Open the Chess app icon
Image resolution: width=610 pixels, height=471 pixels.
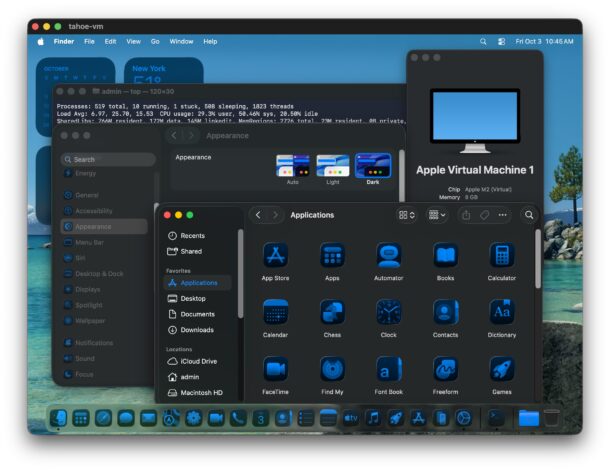(x=332, y=312)
